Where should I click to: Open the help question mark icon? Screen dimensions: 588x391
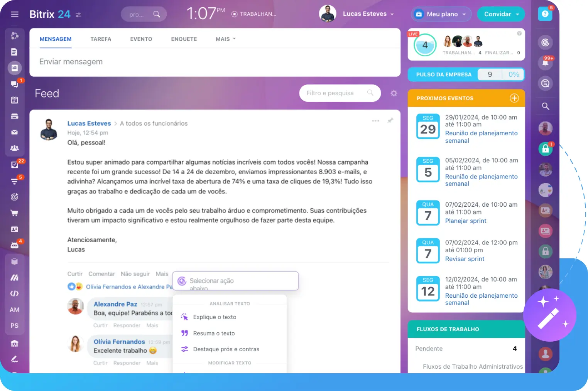pos(545,14)
